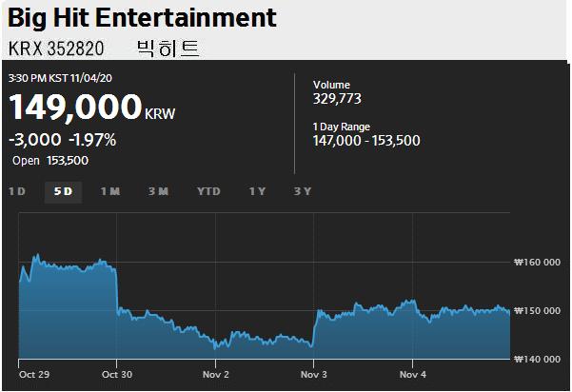Click the Volume figure 329,773
572x392 pixels.
point(337,98)
